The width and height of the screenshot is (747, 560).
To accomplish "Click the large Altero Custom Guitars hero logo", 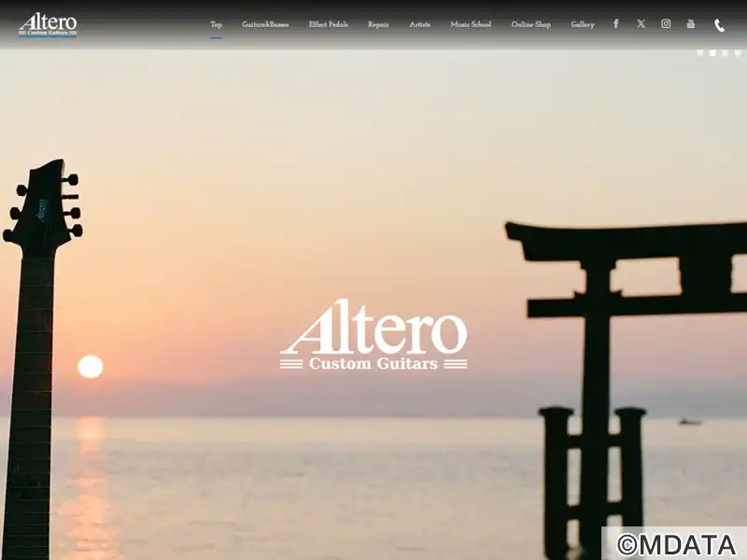I will click(373, 335).
